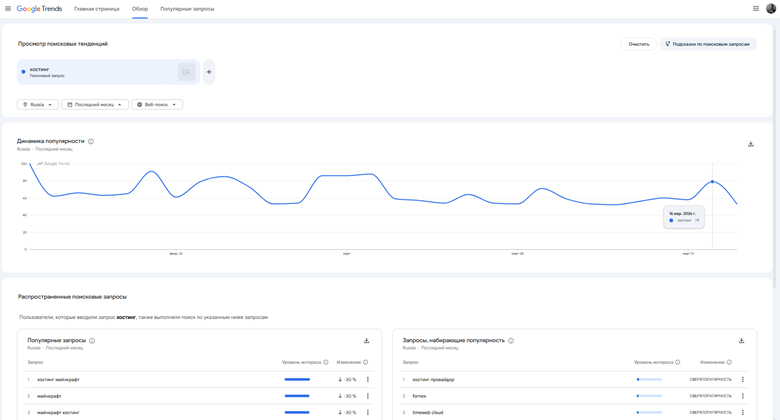Open more options for хостинг провайдер row
This screenshot has width=780, height=420.
click(743, 380)
